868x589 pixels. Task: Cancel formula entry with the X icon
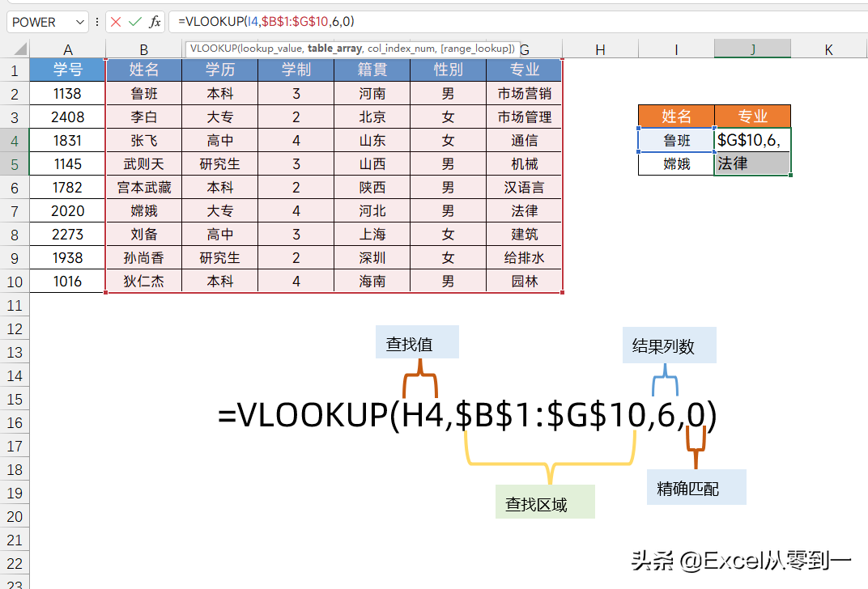[116, 22]
